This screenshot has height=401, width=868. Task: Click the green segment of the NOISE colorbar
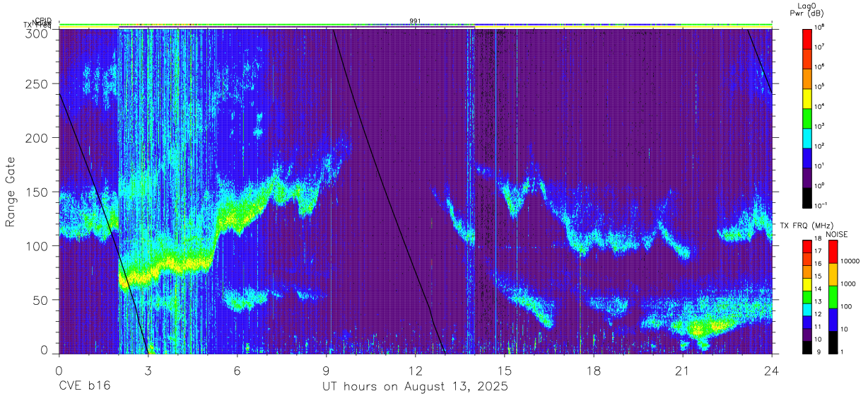click(833, 297)
